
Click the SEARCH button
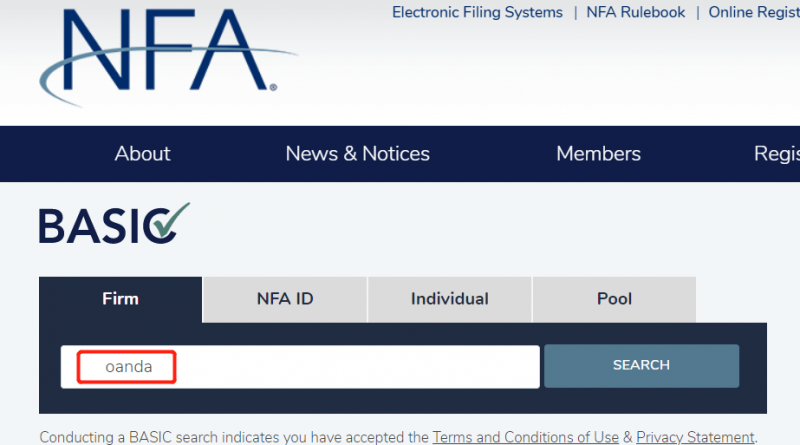point(641,365)
